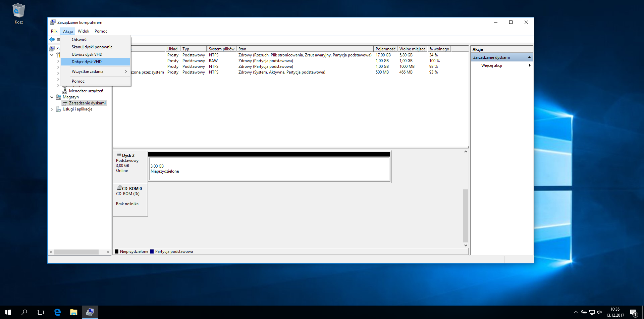Open File Explorer from the taskbar

[x=74, y=312]
